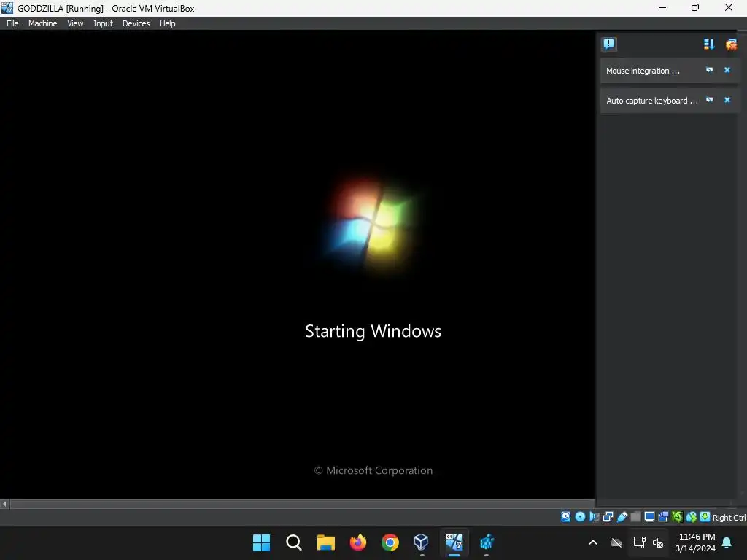Click the audio status bar icon
Viewport: 747px width, 560px height.
tap(594, 517)
